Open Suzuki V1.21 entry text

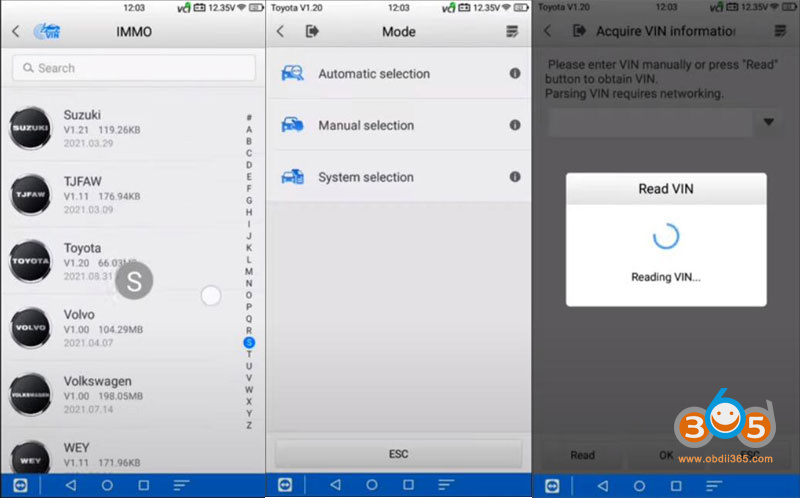[x=102, y=130]
